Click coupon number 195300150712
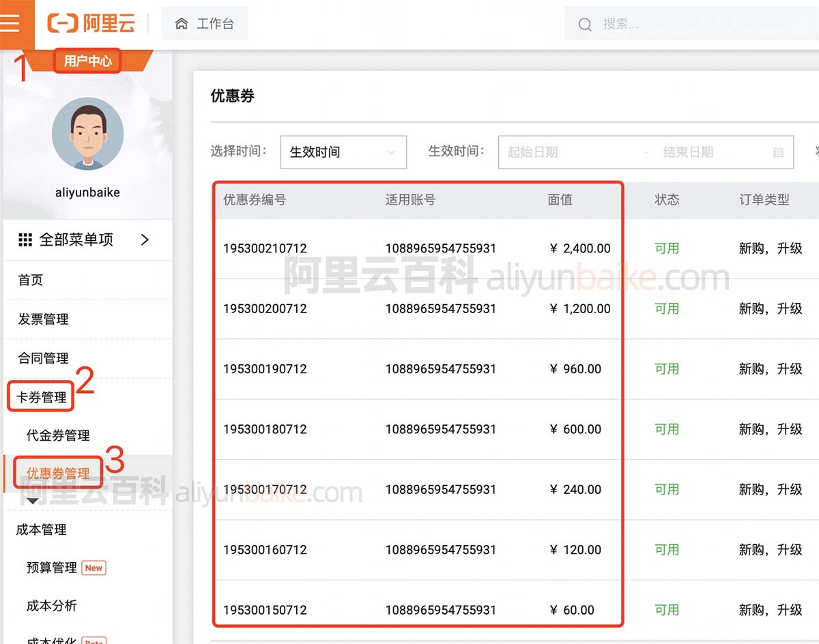The height and width of the screenshot is (644, 819). click(x=265, y=610)
